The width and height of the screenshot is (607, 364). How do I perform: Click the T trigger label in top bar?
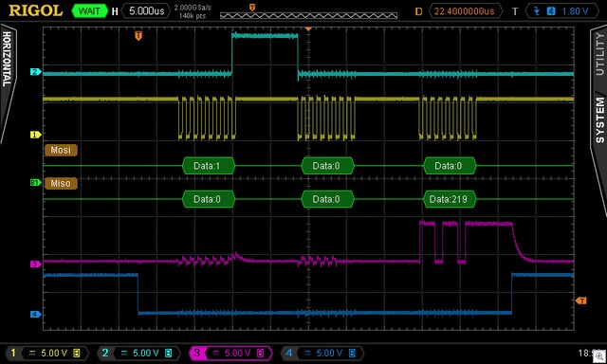515,11
